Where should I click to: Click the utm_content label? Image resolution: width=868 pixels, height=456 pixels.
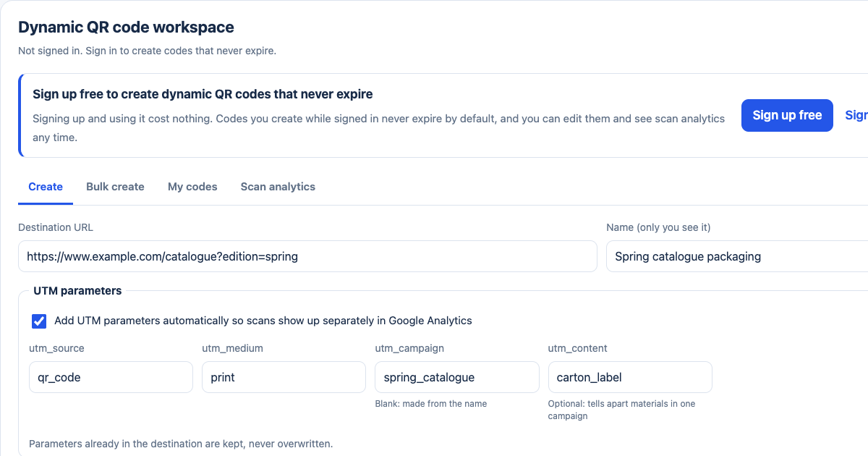pos(577,348)
